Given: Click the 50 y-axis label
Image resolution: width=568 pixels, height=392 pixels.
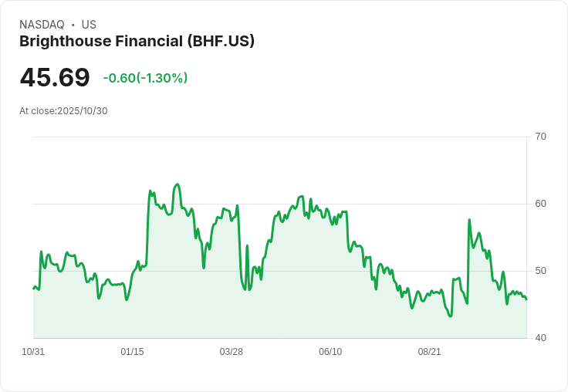Looking at the screenshot, I should tap(541, 271).
